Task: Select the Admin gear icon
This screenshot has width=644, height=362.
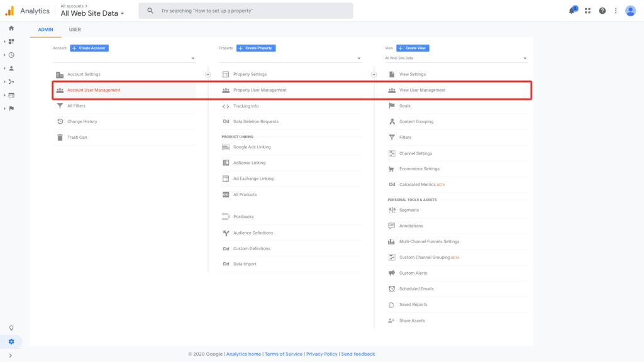Action: click(x=11, y=341)
